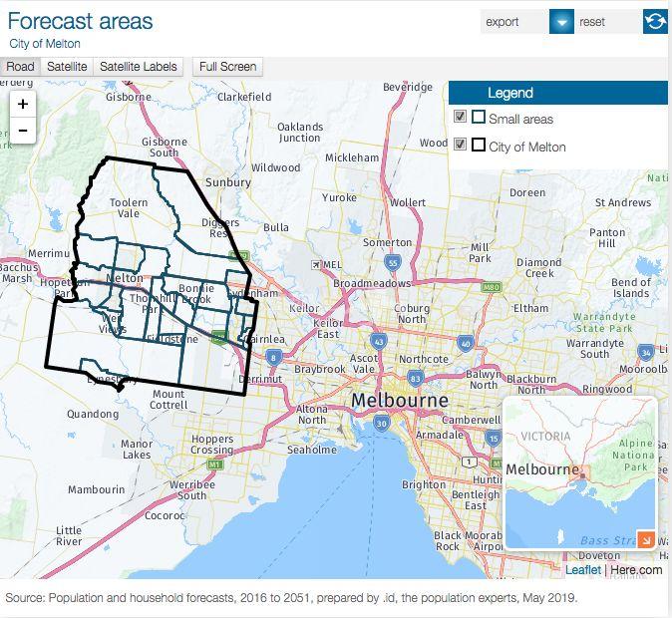The image size is (672, 618).
Task: Collapse the overview minimap arrow icon
Action: [645, 539]
